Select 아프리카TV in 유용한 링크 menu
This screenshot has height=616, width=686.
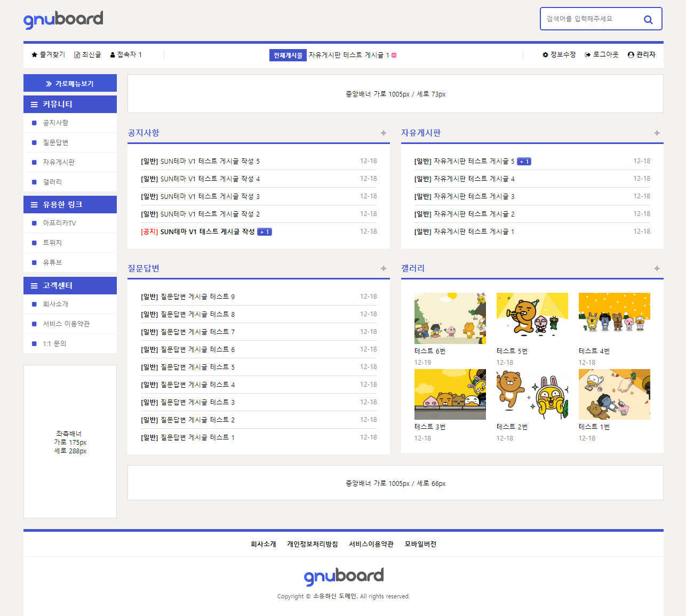(59, 223)
